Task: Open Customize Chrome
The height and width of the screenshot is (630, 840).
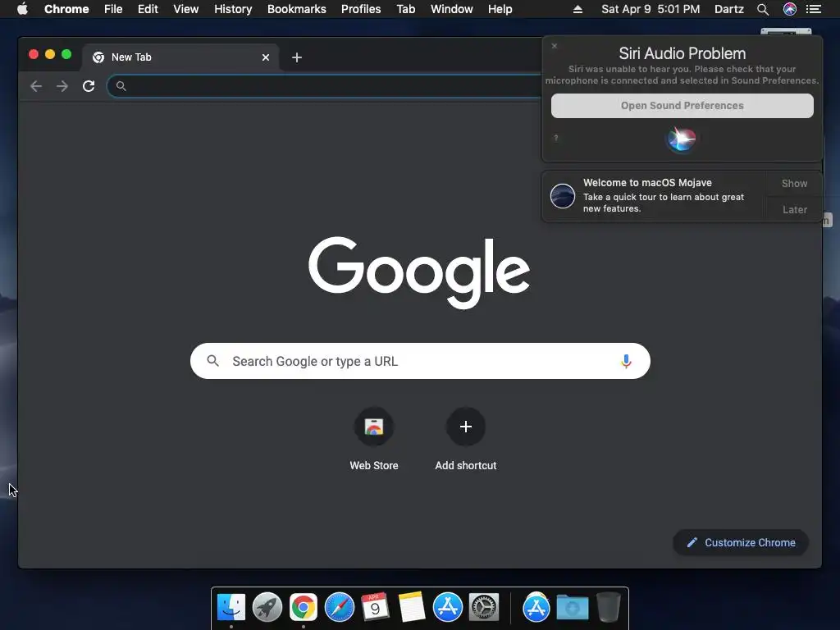Action: tap(741, 543)
